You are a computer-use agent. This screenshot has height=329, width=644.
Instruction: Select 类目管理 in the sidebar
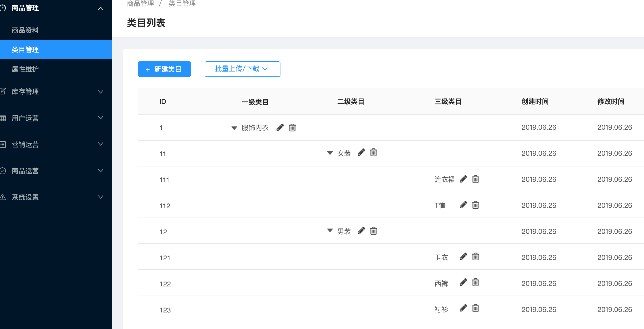pyautogui.click(x=56, y=50)
